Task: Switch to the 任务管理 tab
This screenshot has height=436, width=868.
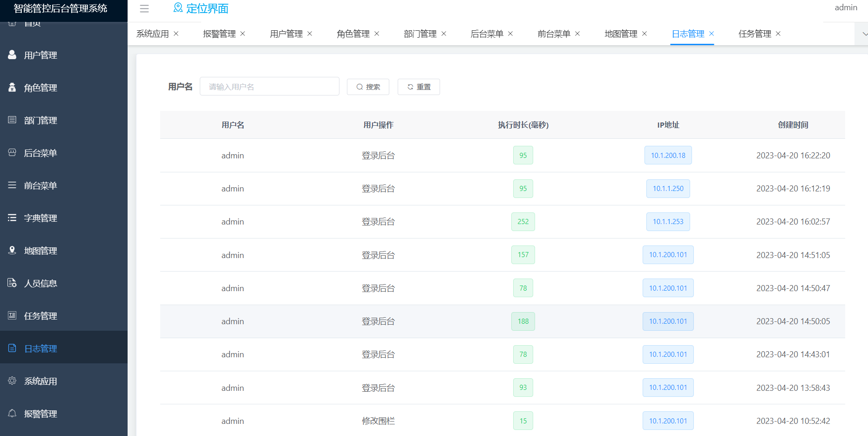Action: click(x=754, y=34)
